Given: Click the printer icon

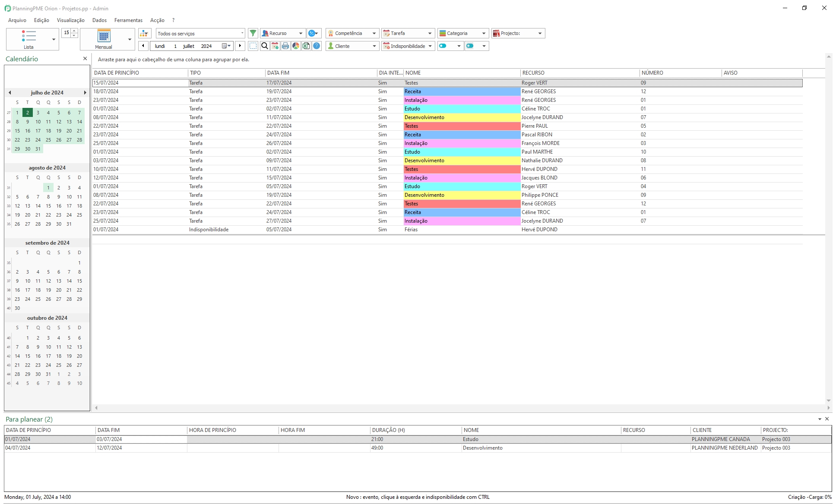Looking at the screenshot, I should coord(285,46).
